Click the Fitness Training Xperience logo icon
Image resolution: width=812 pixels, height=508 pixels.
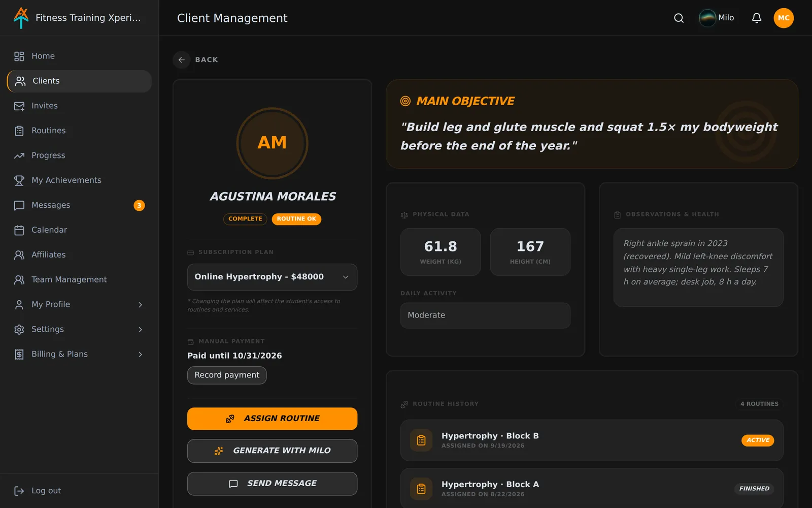click(21, 18)
